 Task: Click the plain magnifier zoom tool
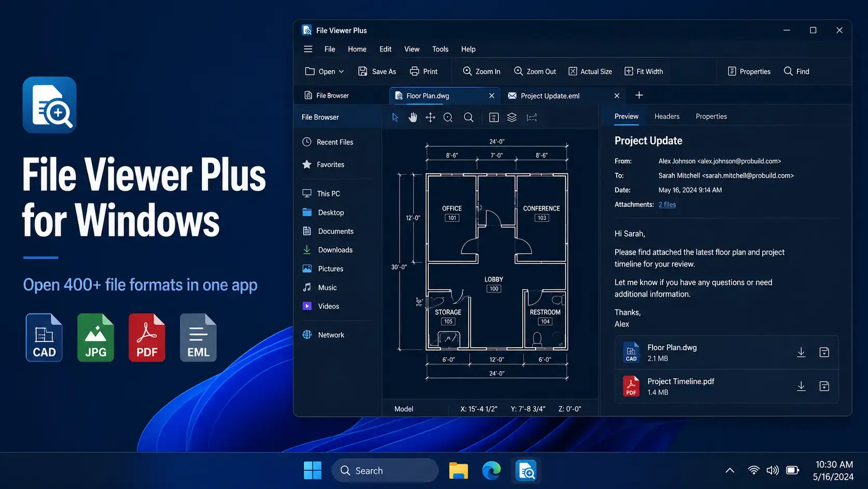(x=468, y=117)
